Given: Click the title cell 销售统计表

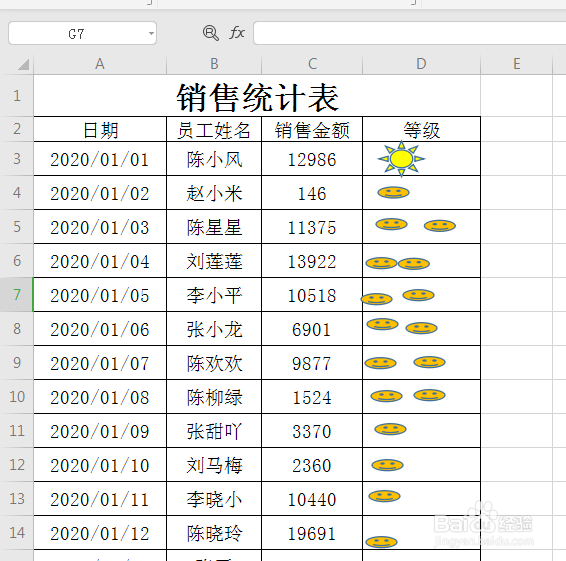Looking at the screenshot, I should [257, 96].
